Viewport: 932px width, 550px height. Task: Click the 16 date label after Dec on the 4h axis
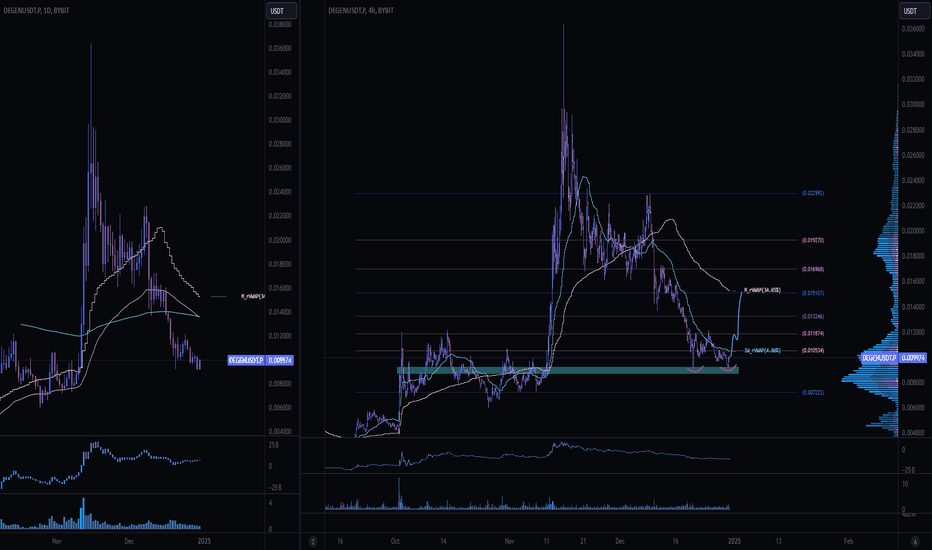pos(675,541)
